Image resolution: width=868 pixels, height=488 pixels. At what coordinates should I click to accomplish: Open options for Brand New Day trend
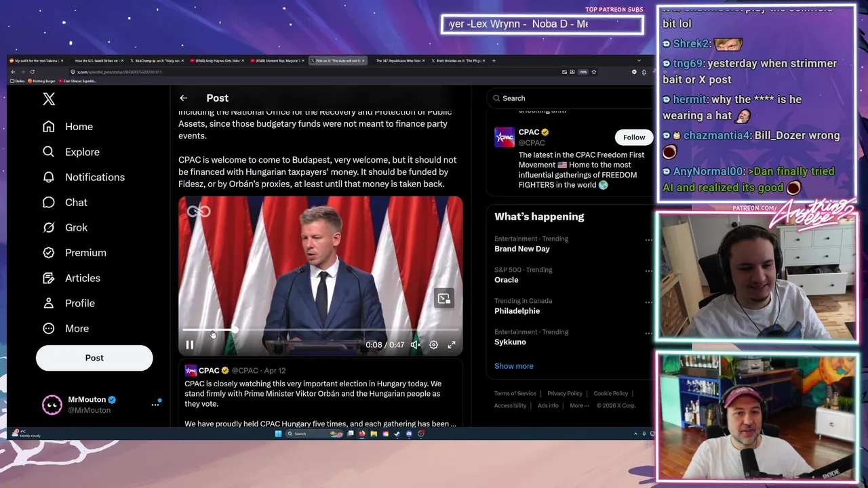point(648,240)
